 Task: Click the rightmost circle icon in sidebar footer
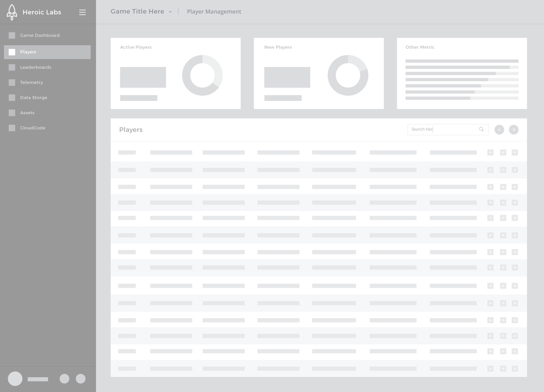coord(81,379)
